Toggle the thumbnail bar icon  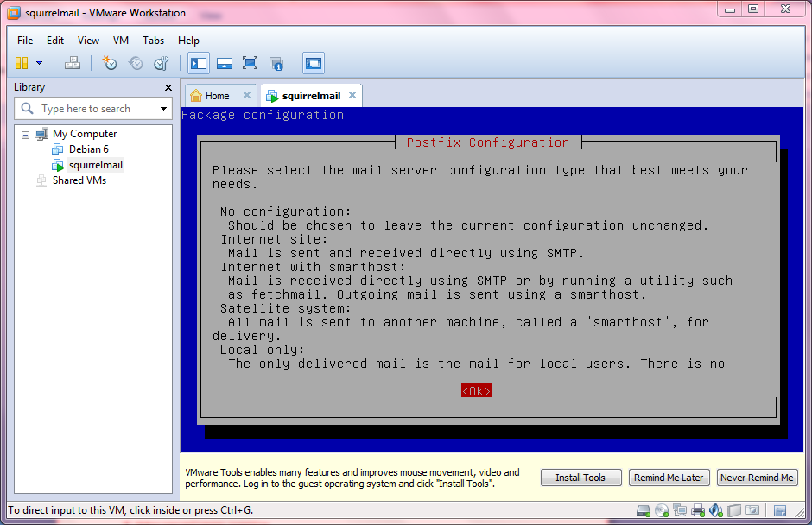[225, 63]
